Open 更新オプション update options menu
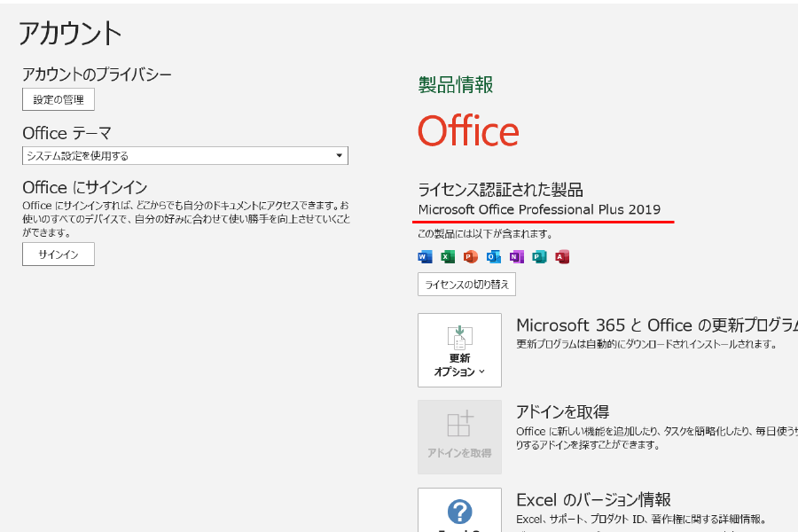798x532 pixels. (x=459, y=350)
